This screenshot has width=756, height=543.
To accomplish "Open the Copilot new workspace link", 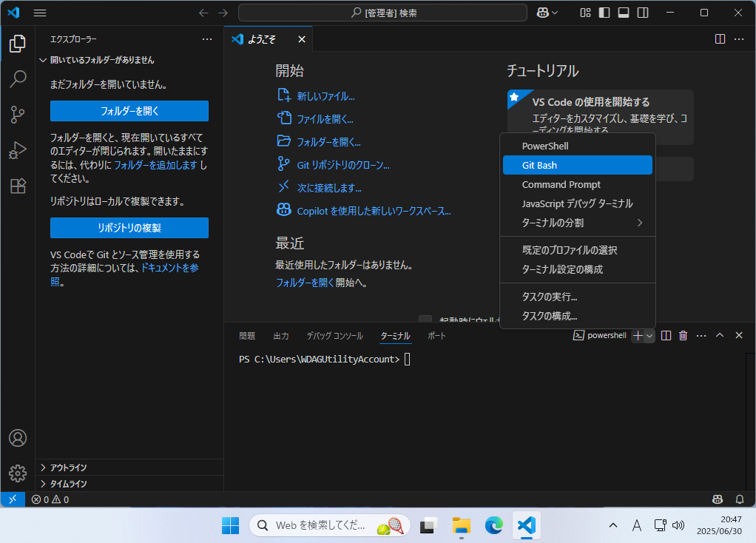I will 364,211.
